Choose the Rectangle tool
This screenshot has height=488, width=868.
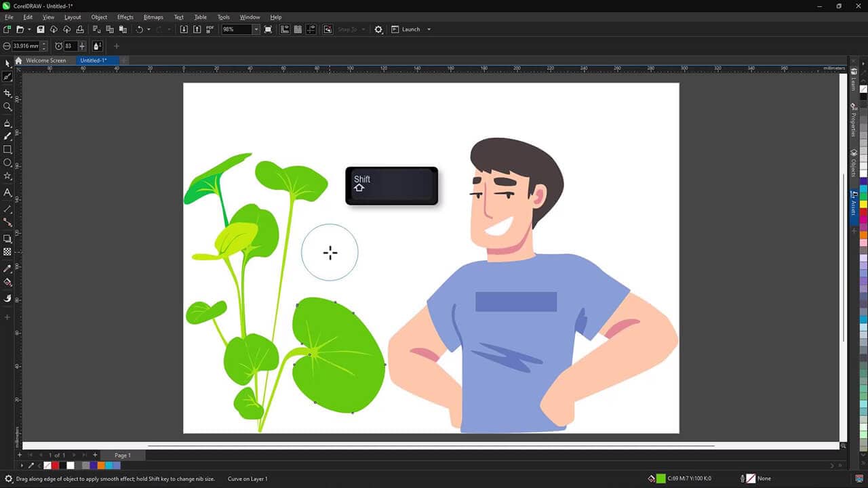[7, 149]
